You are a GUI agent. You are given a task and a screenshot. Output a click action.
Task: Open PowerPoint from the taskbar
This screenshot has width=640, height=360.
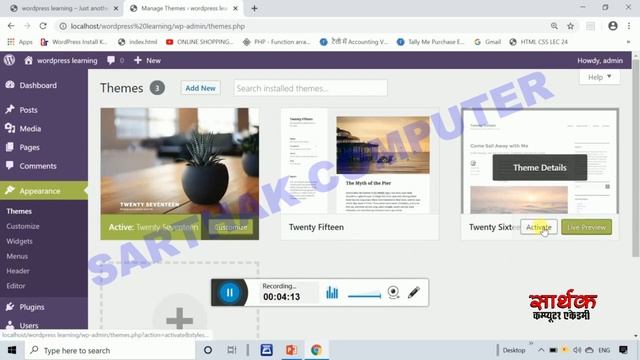(x=291, y=350)
